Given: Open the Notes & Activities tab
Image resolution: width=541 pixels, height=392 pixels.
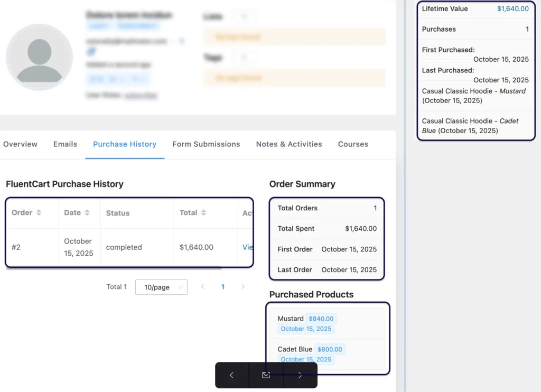Looking at the screenshot, I should coord(289,144).
